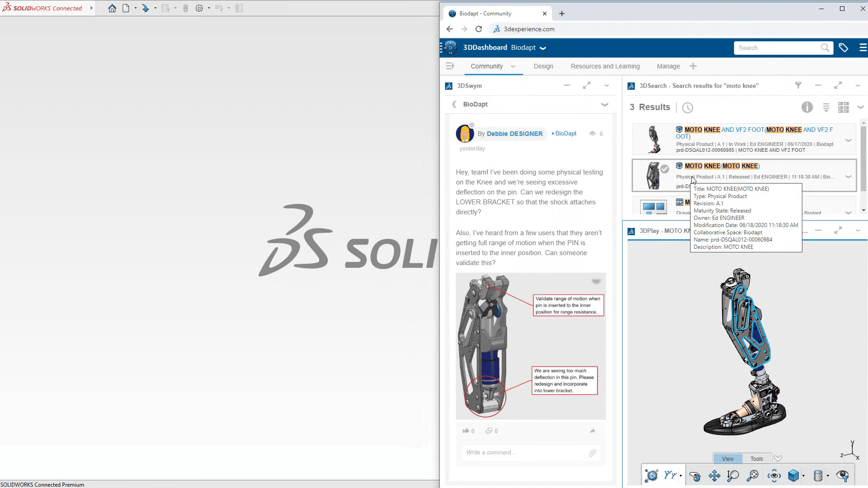Click the blue arrow import icon

click(145, 8)
